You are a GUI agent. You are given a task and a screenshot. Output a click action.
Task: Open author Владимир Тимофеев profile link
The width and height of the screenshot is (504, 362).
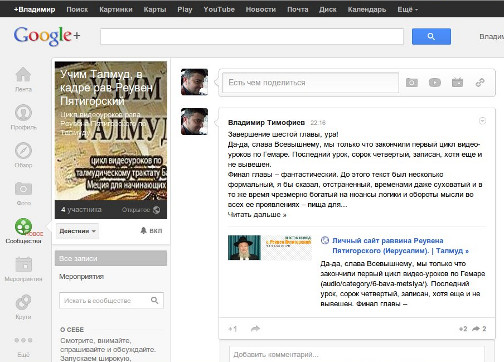pyautogui.click(x=266, y=123)
